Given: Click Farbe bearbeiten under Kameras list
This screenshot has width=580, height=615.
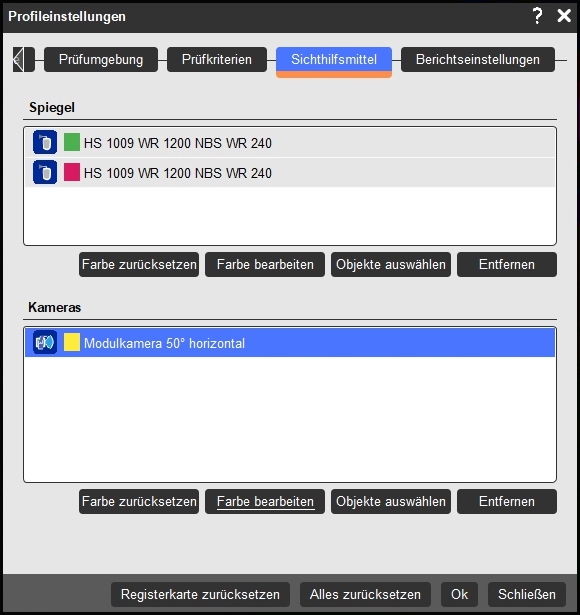Looking at the screenshot, I should tap(265, 501).
